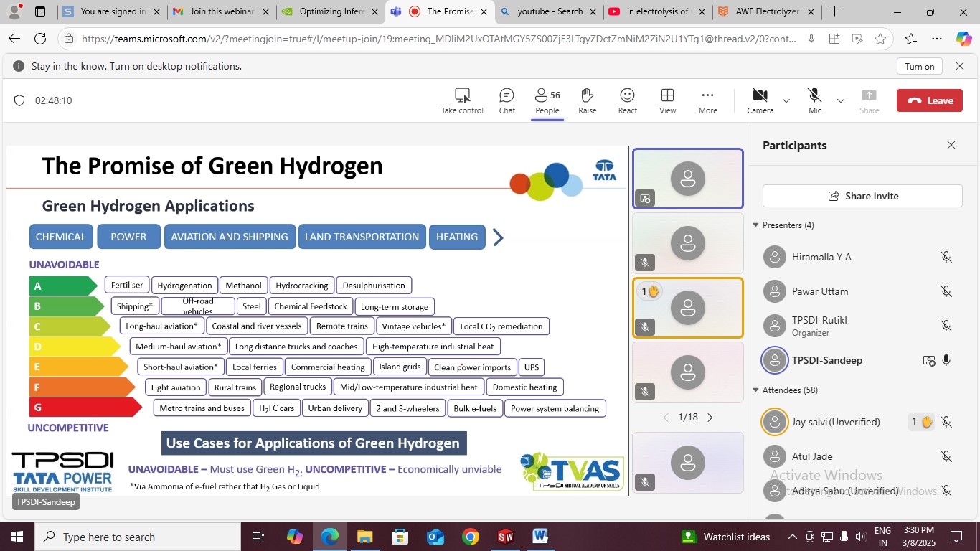The image size is (980, 551).
Task: Open the React emoji menu
Action: 627,100
